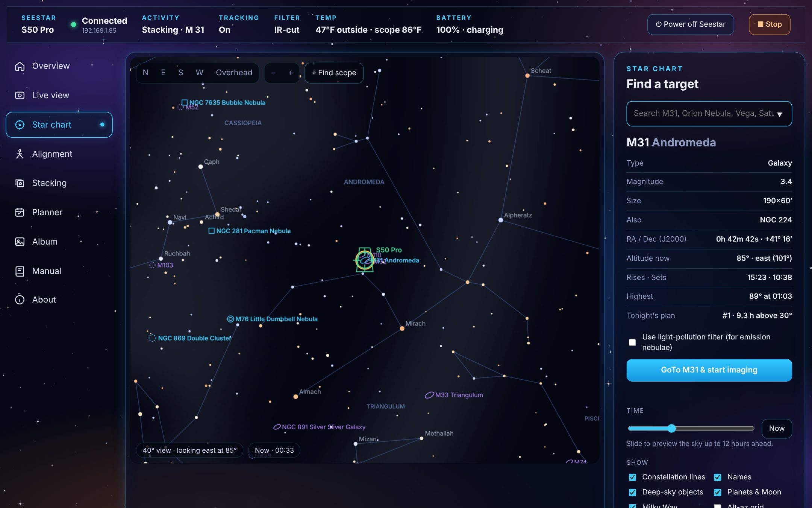Click Power off Seestar button

coord(690,24)
